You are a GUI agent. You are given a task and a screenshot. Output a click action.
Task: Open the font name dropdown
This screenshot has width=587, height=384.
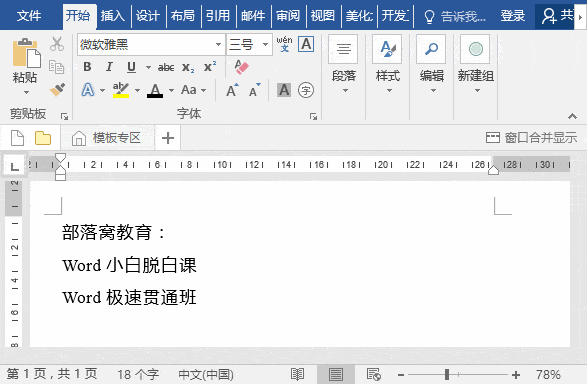coord(218,45)
